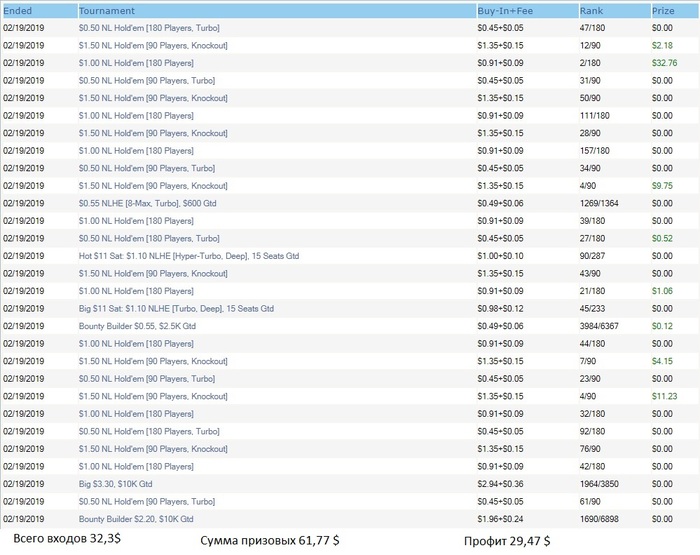This screenshot has height=555, width=700.
Task: Click rank 23/90
Action: 590,379
